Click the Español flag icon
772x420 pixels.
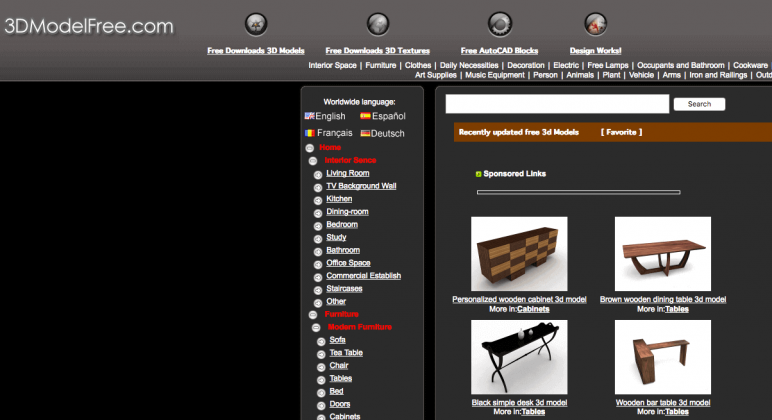coord(365,116)
